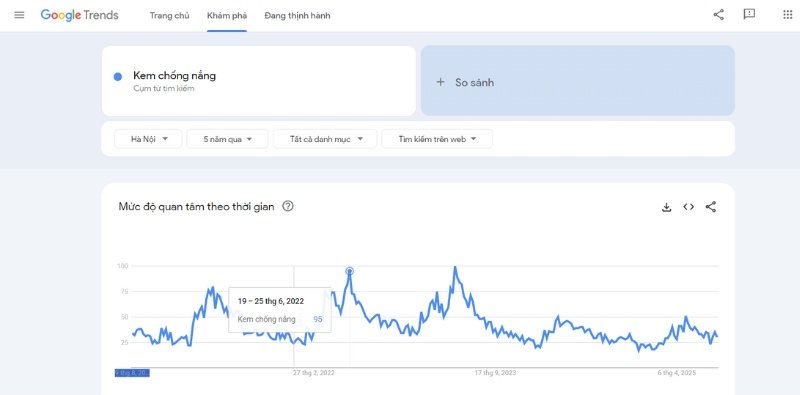Open the 5 năm qua time range dropdown
Screen dimensions: 800x395
[x=227, y=139]
